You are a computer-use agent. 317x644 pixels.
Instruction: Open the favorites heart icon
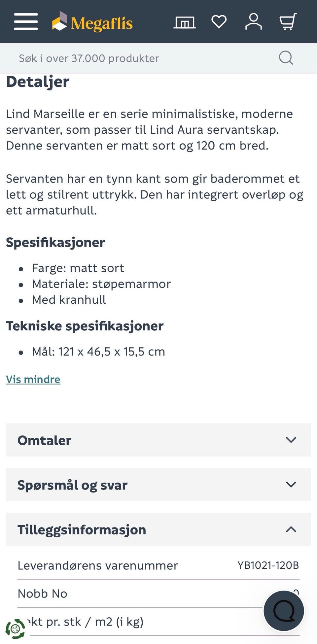tap(219, 22)
